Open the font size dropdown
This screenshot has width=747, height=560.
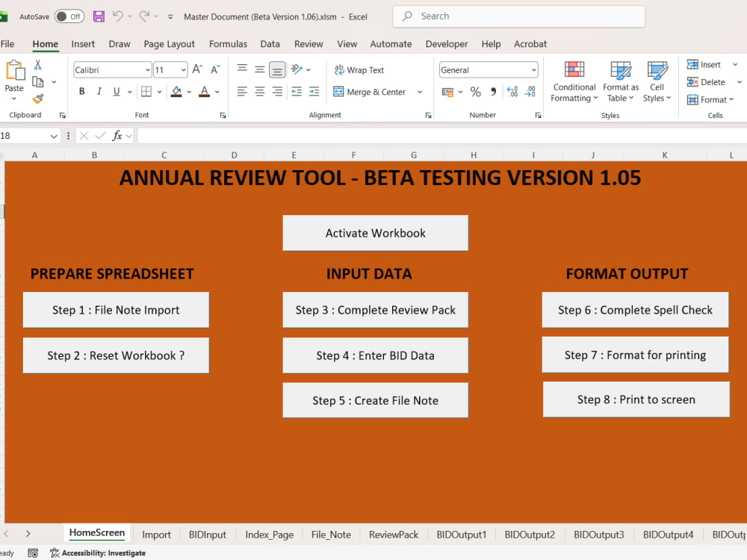coord(184,70)
